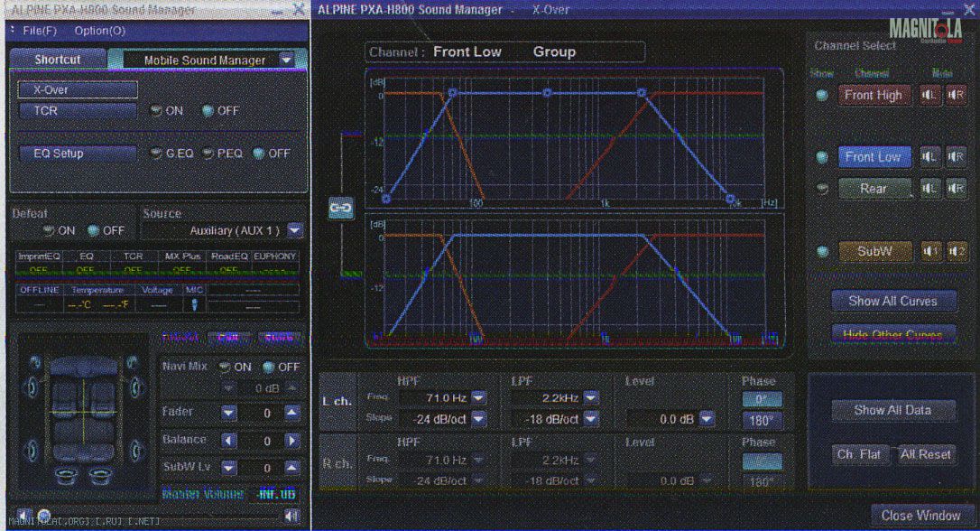Click the low-volume speaker icon at bottom left
This screenshot has height=531, width=980.
click(x=22, y=515)
